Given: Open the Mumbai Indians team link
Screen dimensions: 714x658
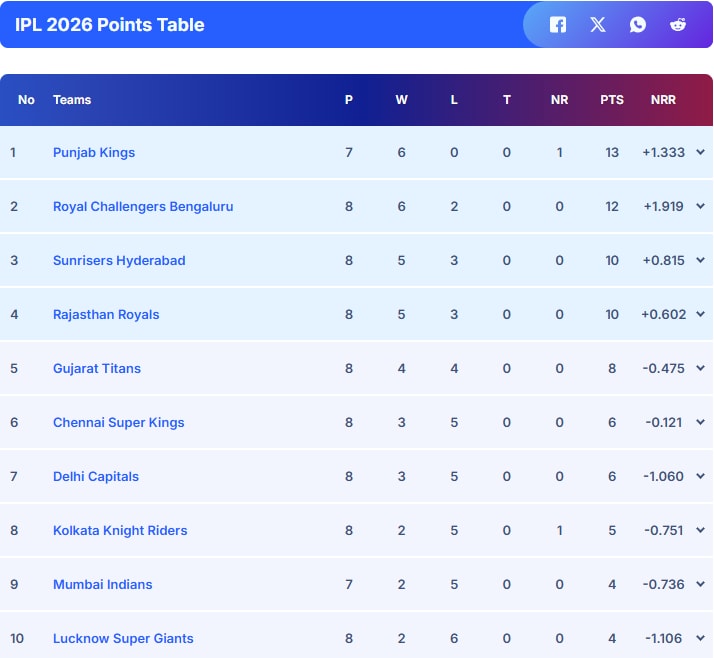Looking at the screenshot, I should 103,585.
